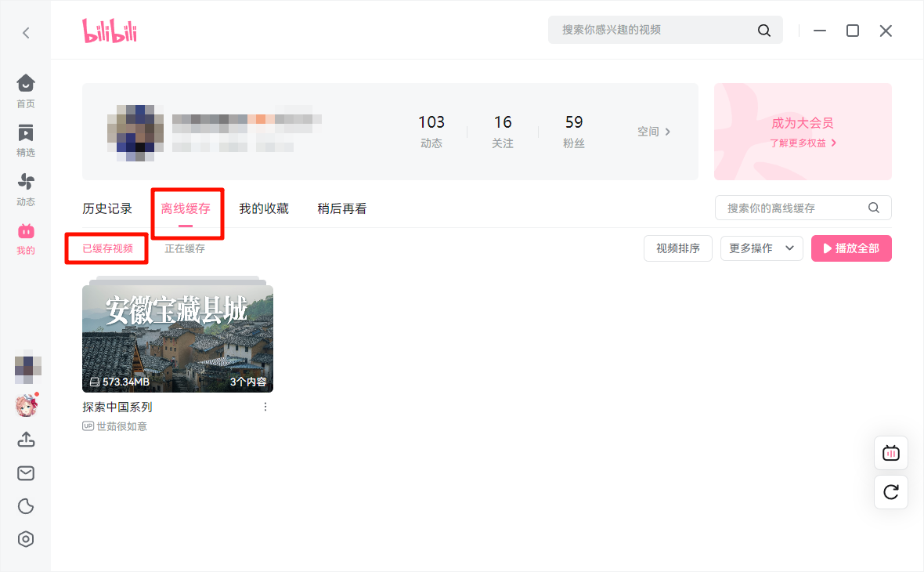The height and width of the screenshot is (572, 924).
Task: Click 了解更多权益 link
Action: pyautogui.click(x=803, y=143)
